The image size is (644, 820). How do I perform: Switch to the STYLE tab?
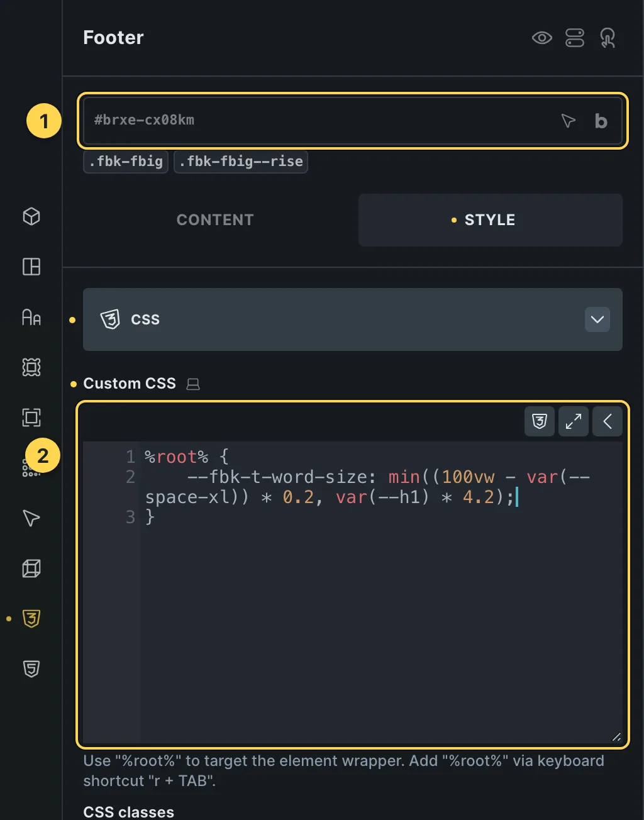[490, 220]
